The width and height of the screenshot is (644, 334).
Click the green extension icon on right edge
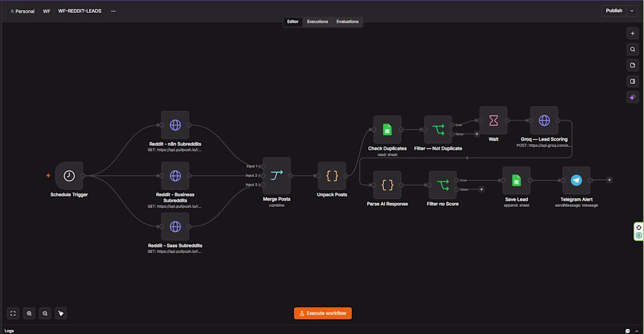pos(639,236)
